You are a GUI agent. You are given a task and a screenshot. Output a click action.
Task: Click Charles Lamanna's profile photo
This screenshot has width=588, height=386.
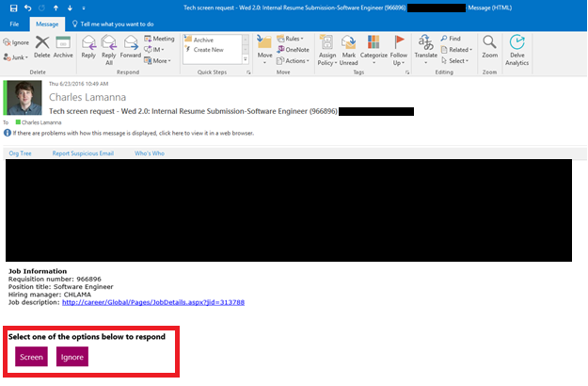24,98
